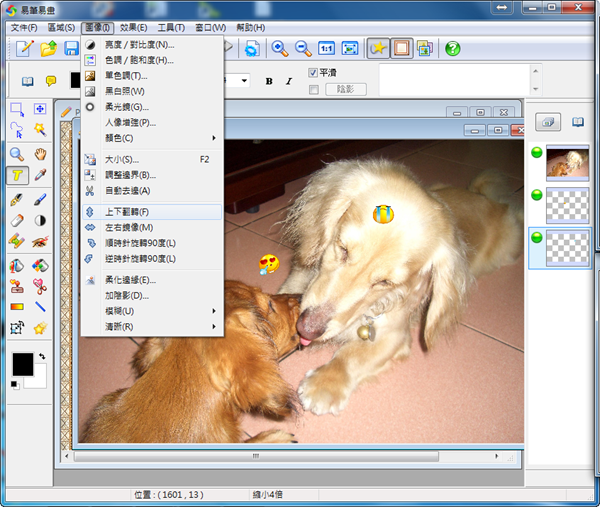Select the rectangle selection tool
The height and width of the screenshot is (507, 600).
[x=17, y=109]
